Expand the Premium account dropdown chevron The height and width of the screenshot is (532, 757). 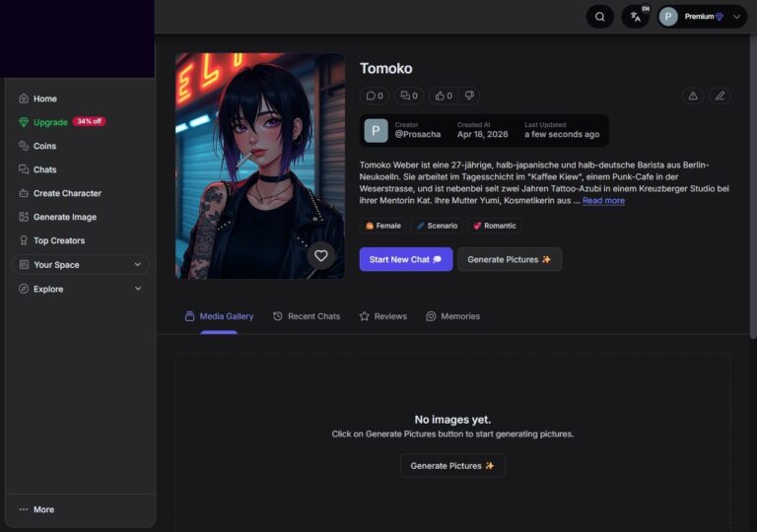coord(736,17)
